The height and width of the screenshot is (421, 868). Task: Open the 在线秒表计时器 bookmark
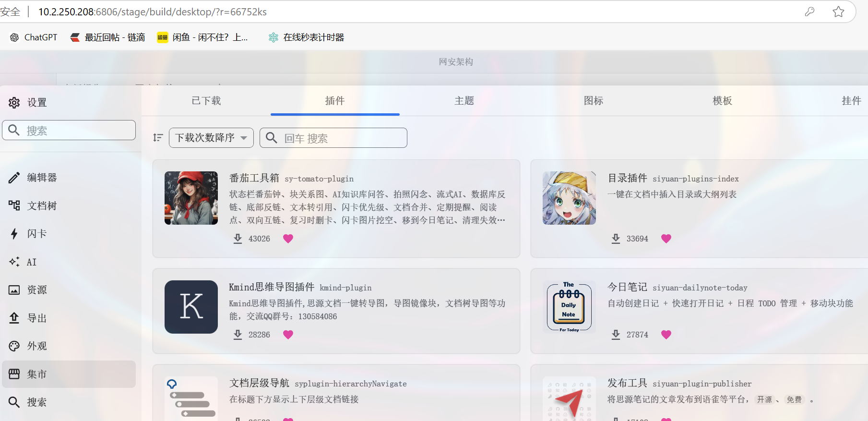pyautogui.click(x=307, y=37)
